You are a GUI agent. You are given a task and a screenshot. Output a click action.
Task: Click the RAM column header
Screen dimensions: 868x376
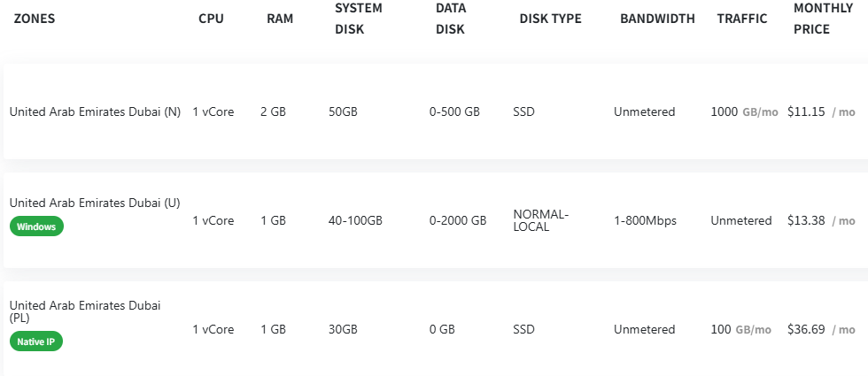pos(280,19)
